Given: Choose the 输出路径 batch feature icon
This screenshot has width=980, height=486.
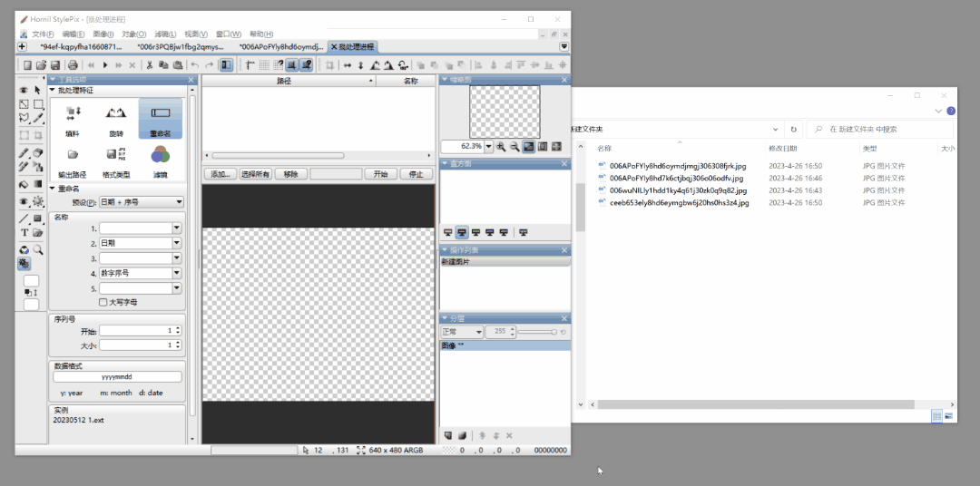Looking at the screenshot, I should point(73,161).
